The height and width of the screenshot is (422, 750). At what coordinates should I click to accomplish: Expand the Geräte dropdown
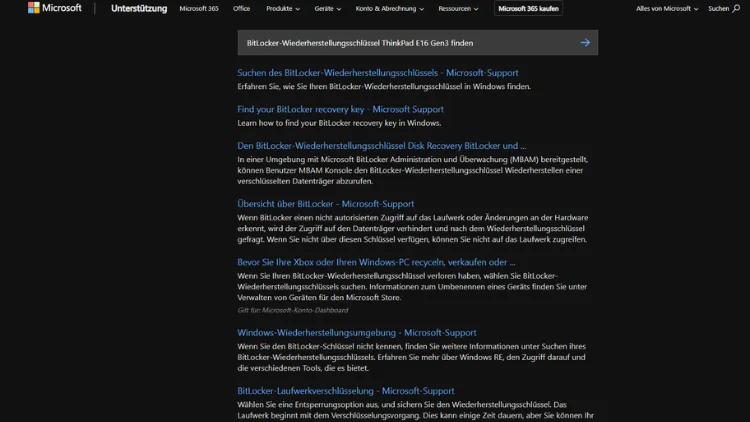tap(328, 9)
